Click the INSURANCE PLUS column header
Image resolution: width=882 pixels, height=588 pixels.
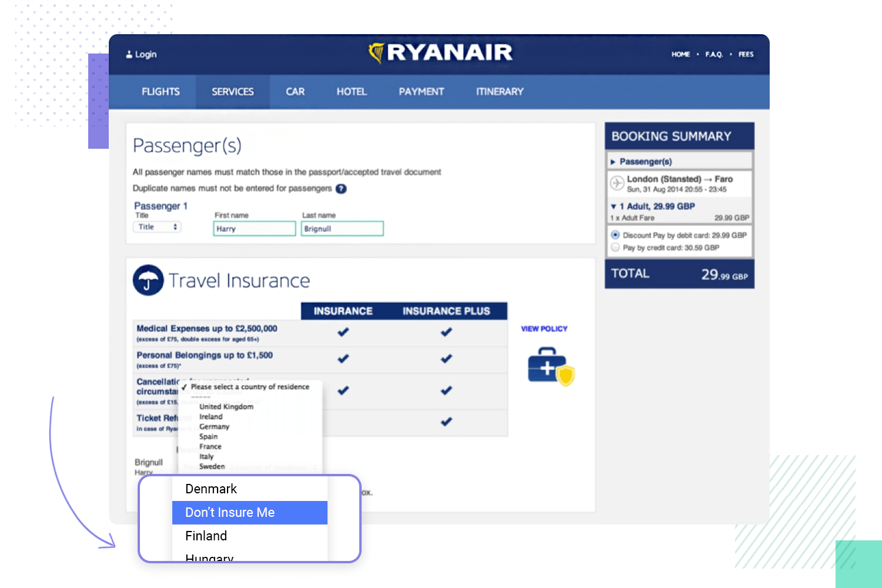[x=446, y=311]
